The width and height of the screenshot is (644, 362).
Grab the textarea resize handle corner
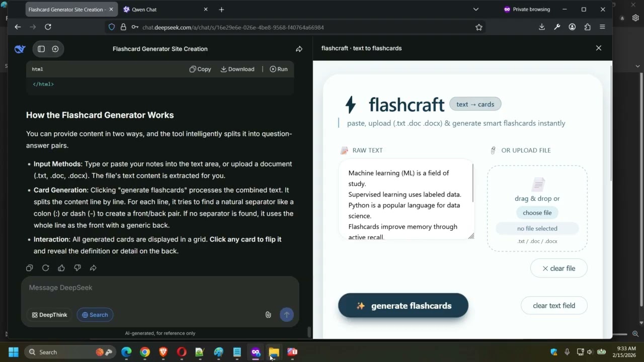click(471, 236)
